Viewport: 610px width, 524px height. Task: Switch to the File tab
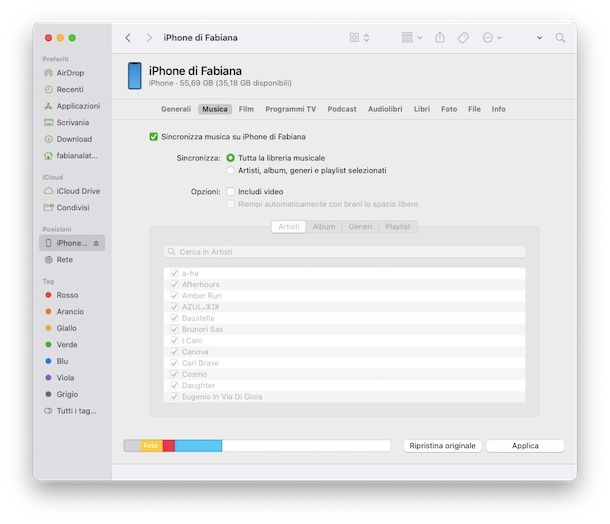(474, 109)
